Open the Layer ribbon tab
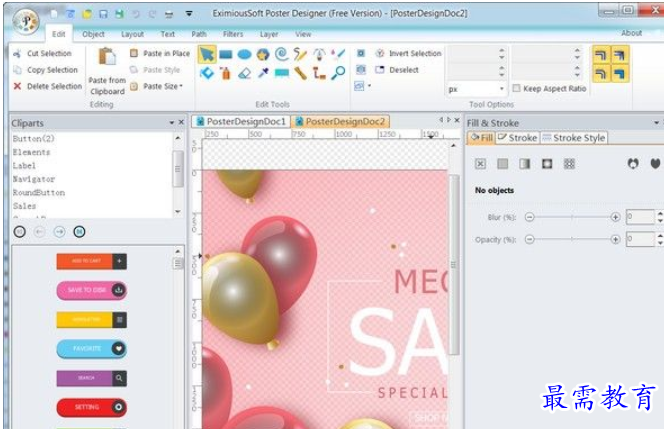The width and height of the screenshot is (664, 429). pyautogui.click(x=269, y=34)
